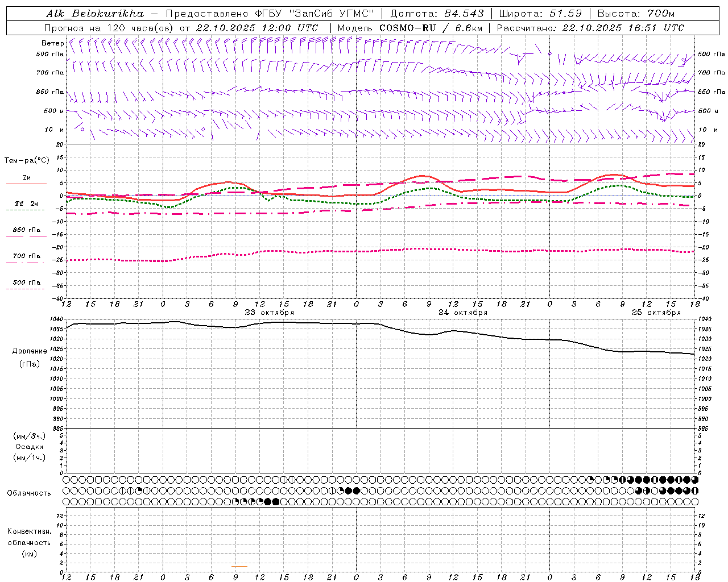Select the (мм/1ч.) precipitation unit label
The image size is (728, 582).
pos(30,458)
